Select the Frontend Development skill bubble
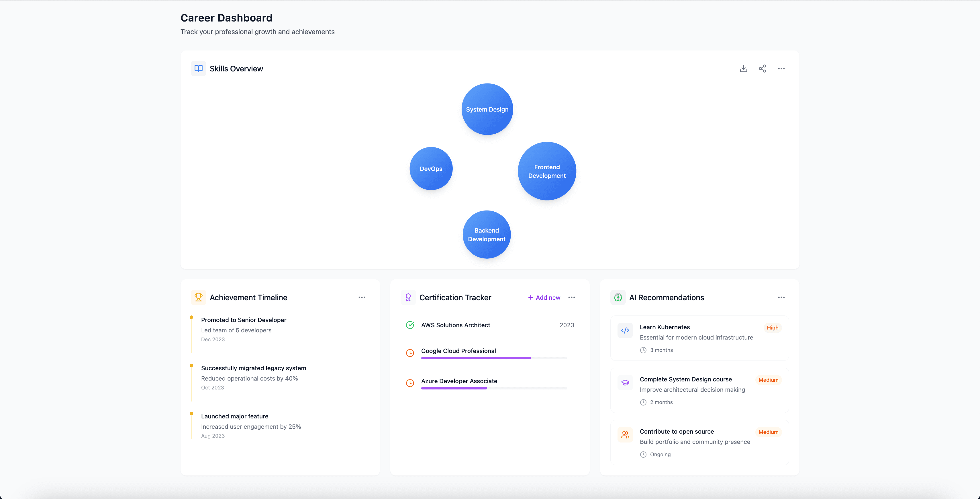 (547, 171)
